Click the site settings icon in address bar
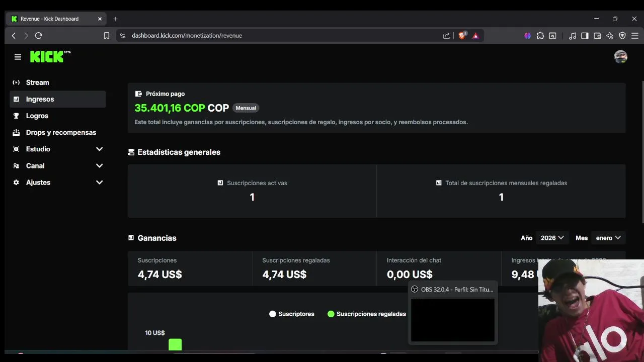Viewport: 644px width, 362px height. (122, 36)
